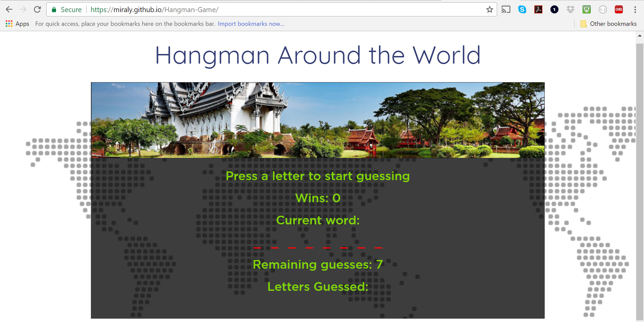Click the 'Current word:' label
Screen dimensions: 644x322
click(318, 220)
